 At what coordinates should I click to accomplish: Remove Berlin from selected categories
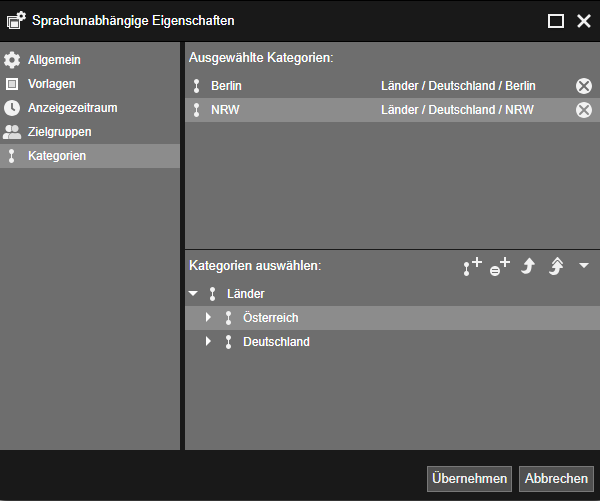[584, 86]
